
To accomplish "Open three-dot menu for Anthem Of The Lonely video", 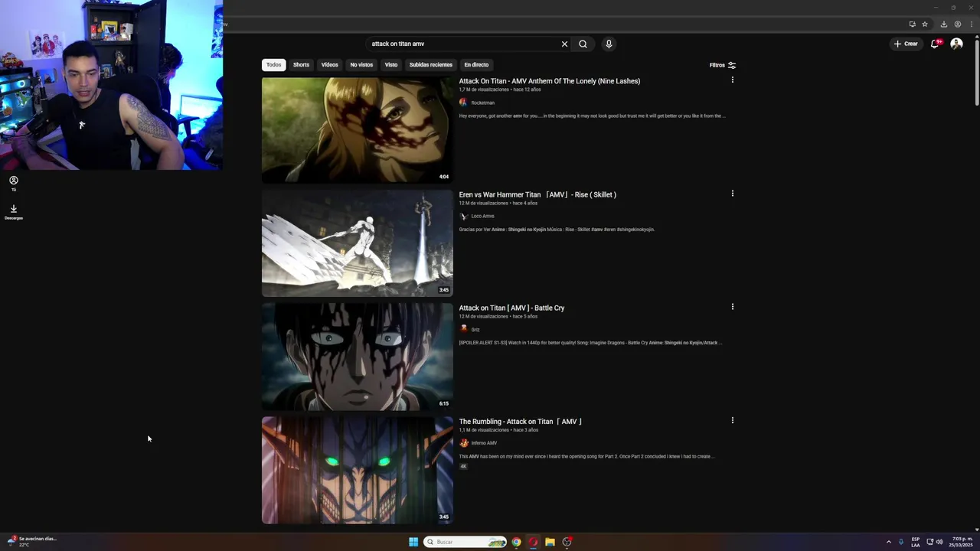I will 732,80.
